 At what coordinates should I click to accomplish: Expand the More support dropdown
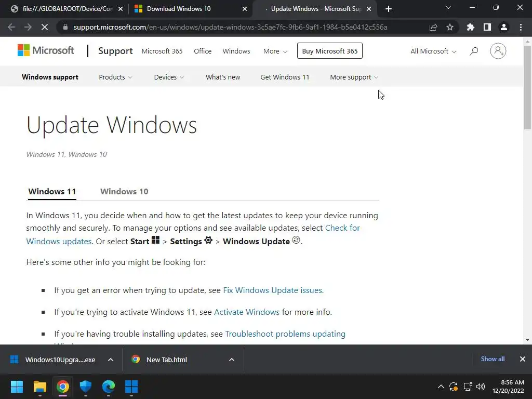[x=354, y=77]
